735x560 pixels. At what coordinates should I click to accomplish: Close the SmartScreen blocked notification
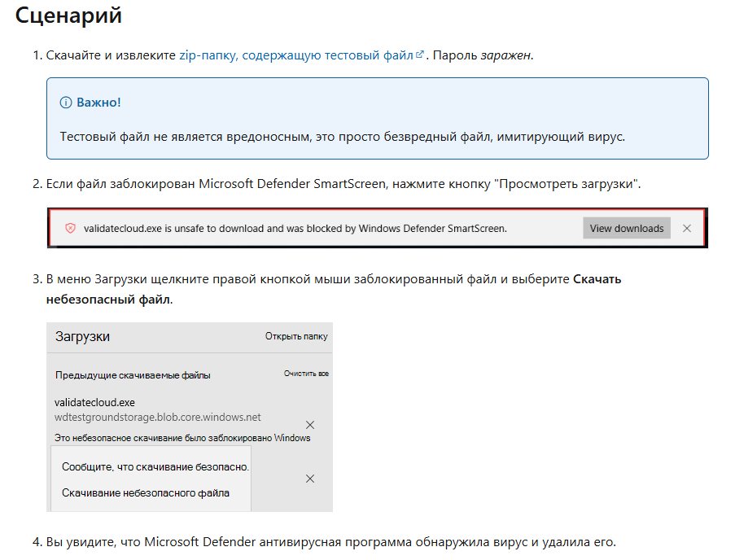pyautogui.click(x=687, y=228)
